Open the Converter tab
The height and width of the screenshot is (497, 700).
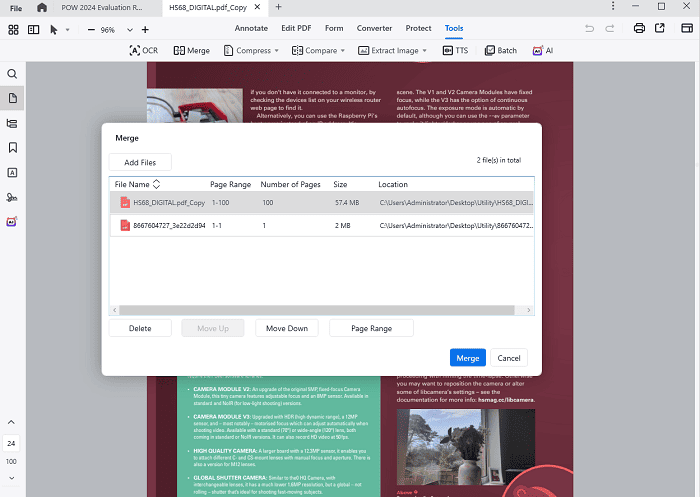(373, 29)
